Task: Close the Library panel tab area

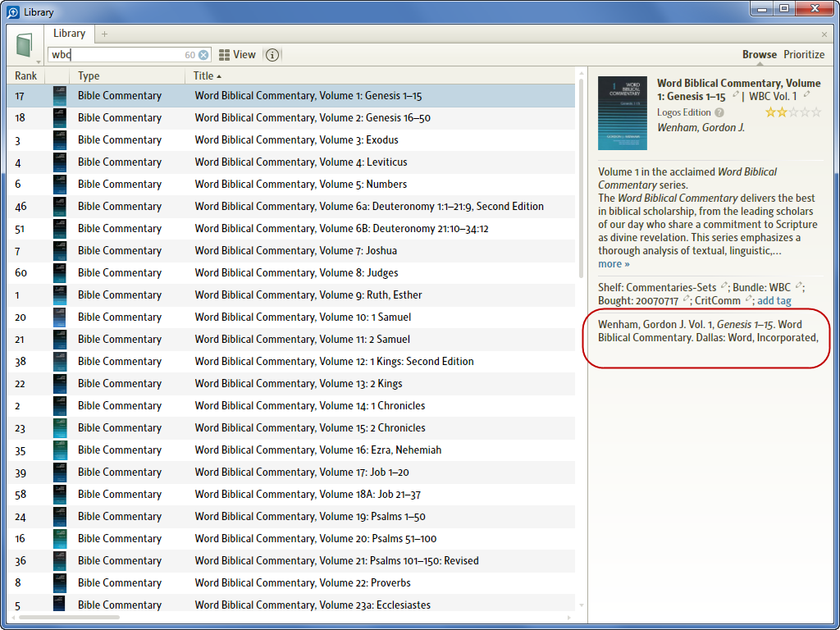Action: [x=824, y=34]
